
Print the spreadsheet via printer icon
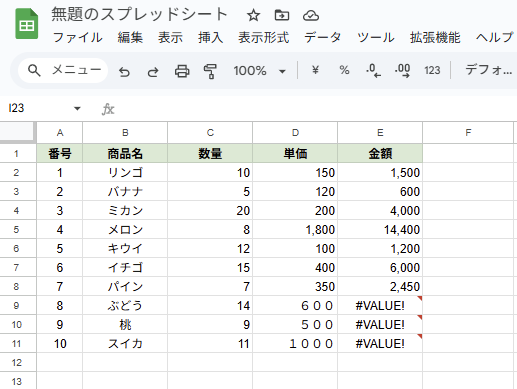pos(182,71)
